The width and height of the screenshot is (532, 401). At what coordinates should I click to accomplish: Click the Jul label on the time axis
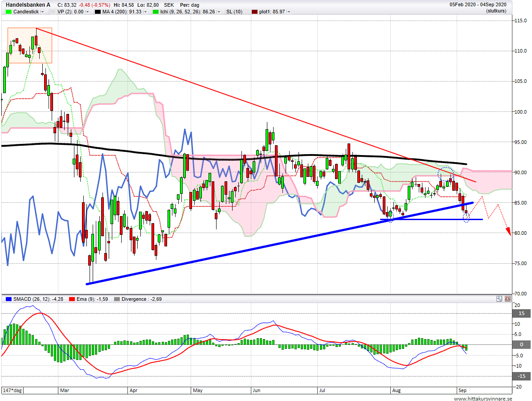(322, 390)
